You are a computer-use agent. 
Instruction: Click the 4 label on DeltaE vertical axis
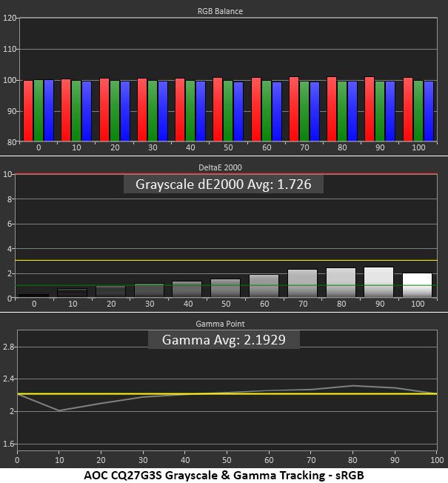(10, 249)
